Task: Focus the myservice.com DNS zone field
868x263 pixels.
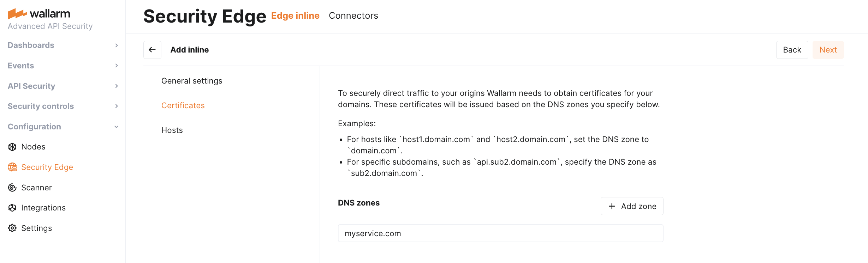Action: pos(500,233)
